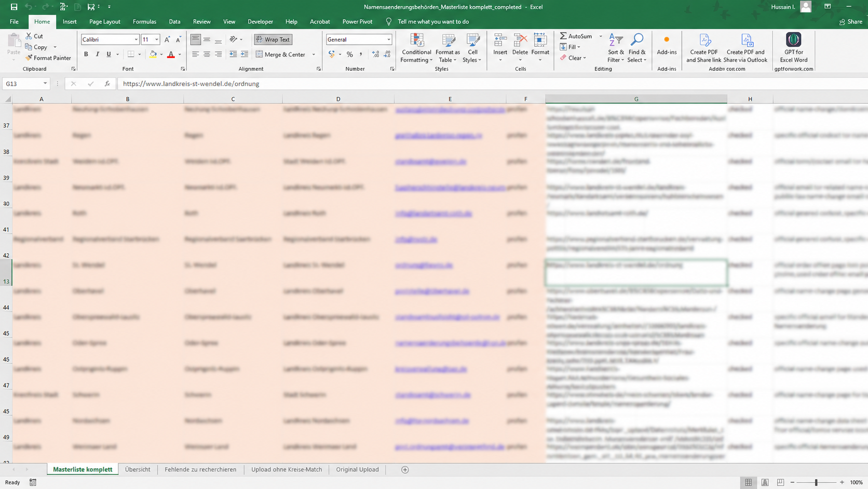Viewport: 868px width, 489px height.
Task: Click the Upload ohne Kreise-Match tab
Action: (x=287, y=470)
